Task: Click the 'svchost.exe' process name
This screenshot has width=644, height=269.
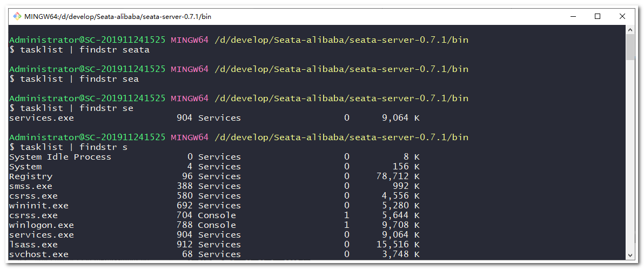Action: click(x=38, y=254)
